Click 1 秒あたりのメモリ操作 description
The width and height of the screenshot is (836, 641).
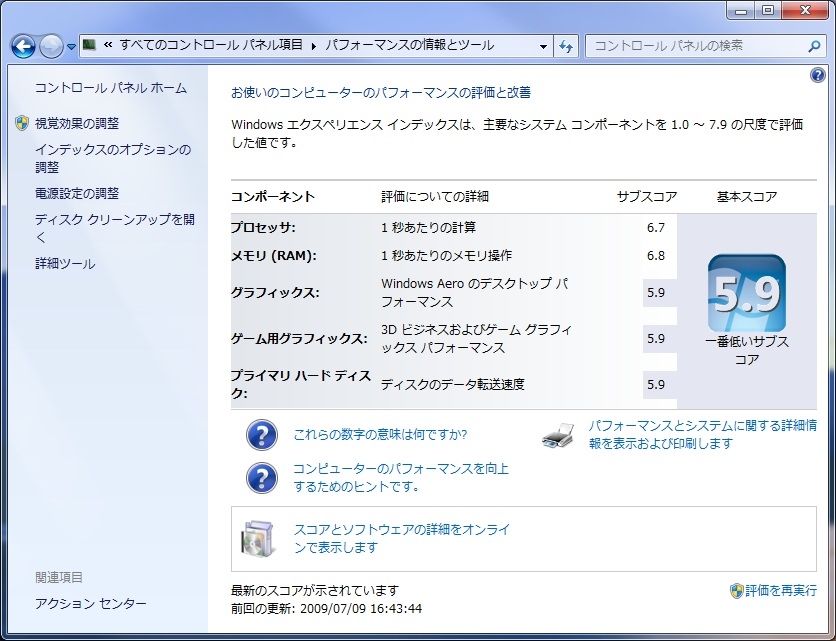tap(447, 256)
